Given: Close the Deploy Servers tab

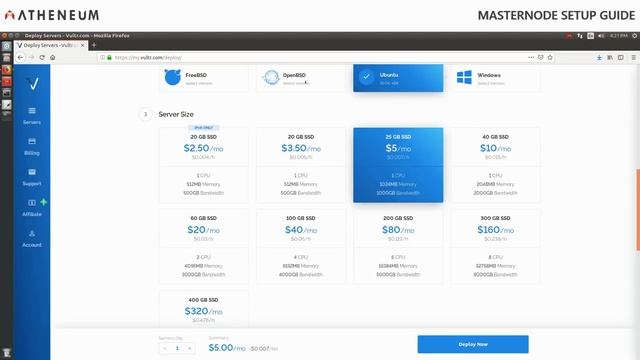Looking at the screenshot, I should click(x=82, y=45).
